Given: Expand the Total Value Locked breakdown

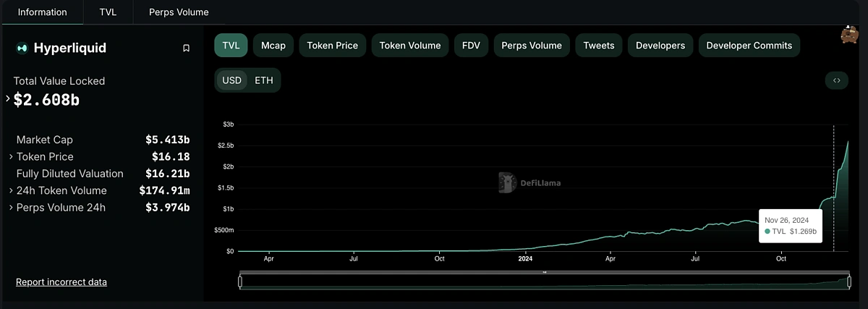Looking at the screenshot, I should 9,99.
